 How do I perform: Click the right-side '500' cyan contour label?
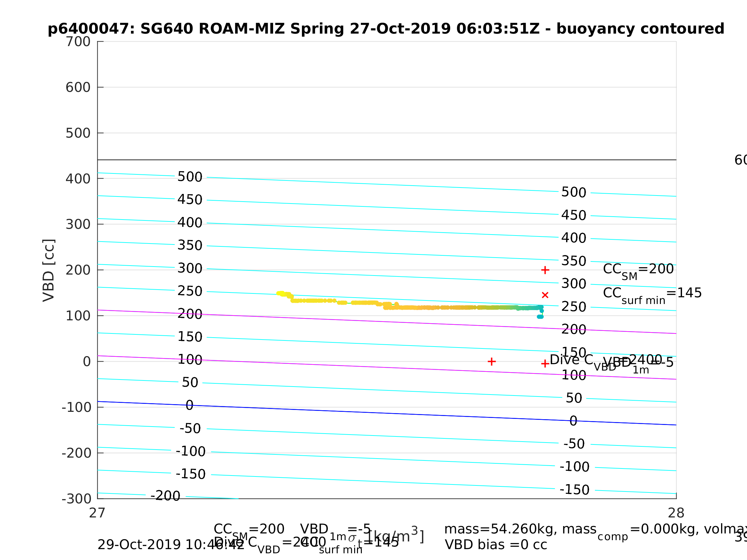574,192
